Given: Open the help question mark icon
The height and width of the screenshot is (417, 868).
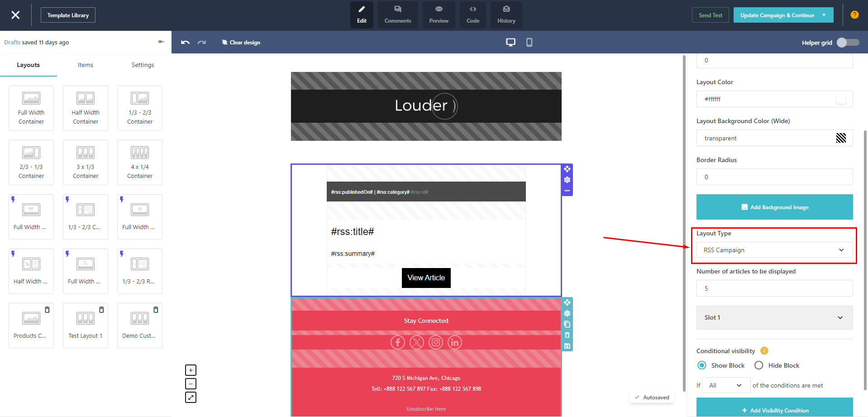Looking at the screenshot, I should pos(854,14).
